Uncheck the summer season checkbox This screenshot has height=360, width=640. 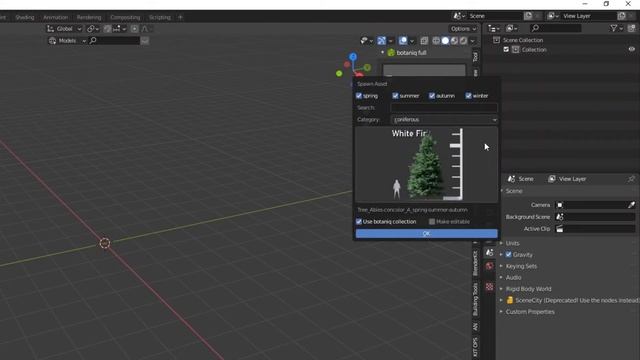[x=395, y=96]
